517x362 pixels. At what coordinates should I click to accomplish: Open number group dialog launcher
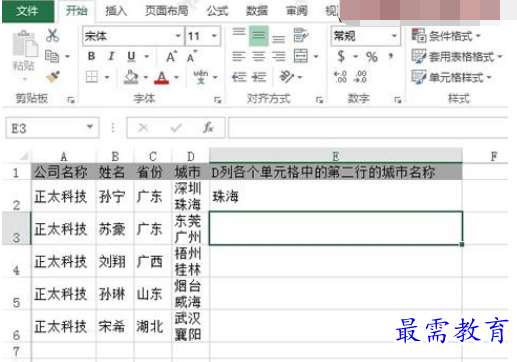click(398, 100)
